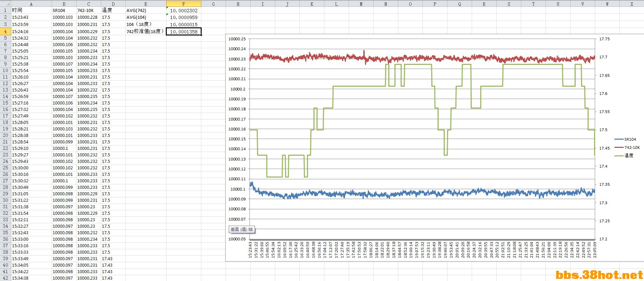The width and height of the screenshot is (644, 281).
Task: Select column G header
Action: click(213, 4)
